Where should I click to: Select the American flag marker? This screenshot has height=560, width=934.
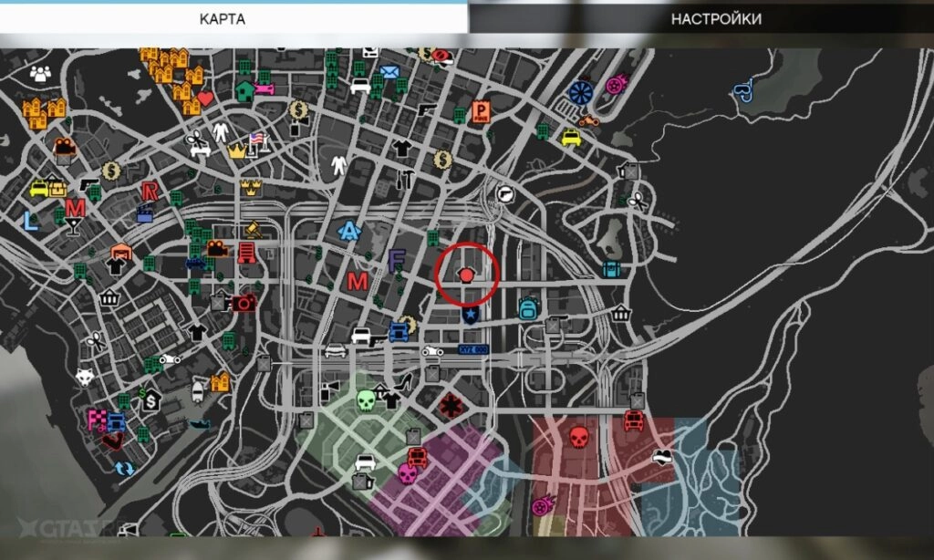tap(256, 140)
